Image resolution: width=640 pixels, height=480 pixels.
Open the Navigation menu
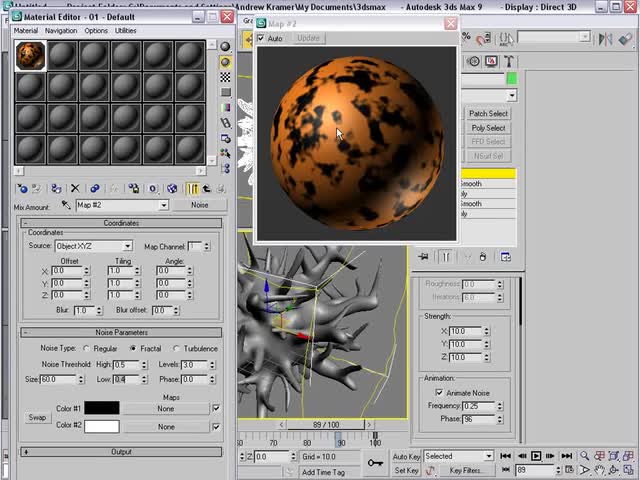click(x=61, y=31)
